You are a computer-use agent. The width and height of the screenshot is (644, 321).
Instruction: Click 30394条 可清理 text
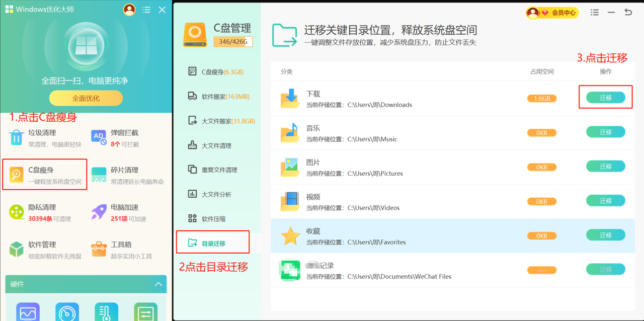[49, 219]
